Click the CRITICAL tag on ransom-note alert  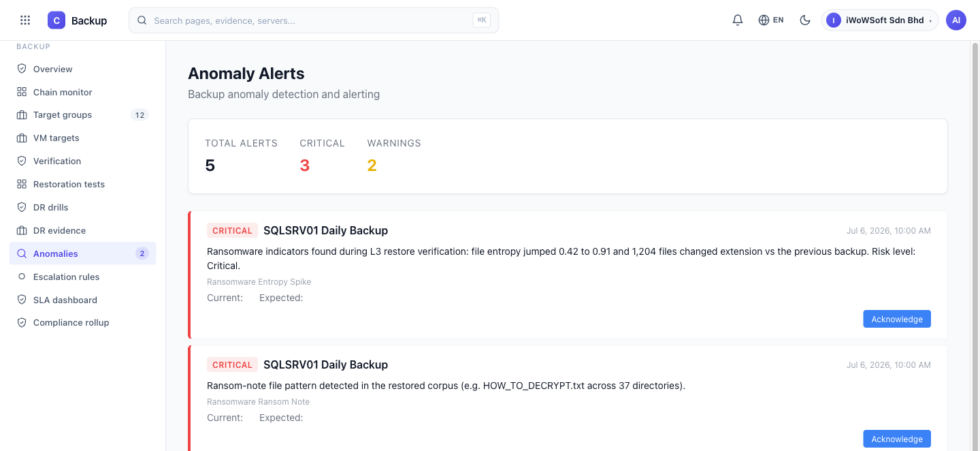(232, 365)
